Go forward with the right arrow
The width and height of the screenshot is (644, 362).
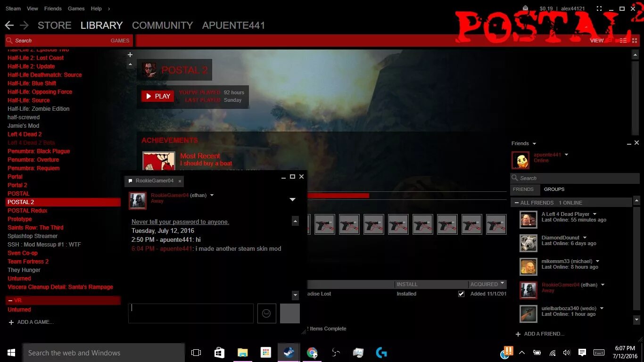point(24,25)
